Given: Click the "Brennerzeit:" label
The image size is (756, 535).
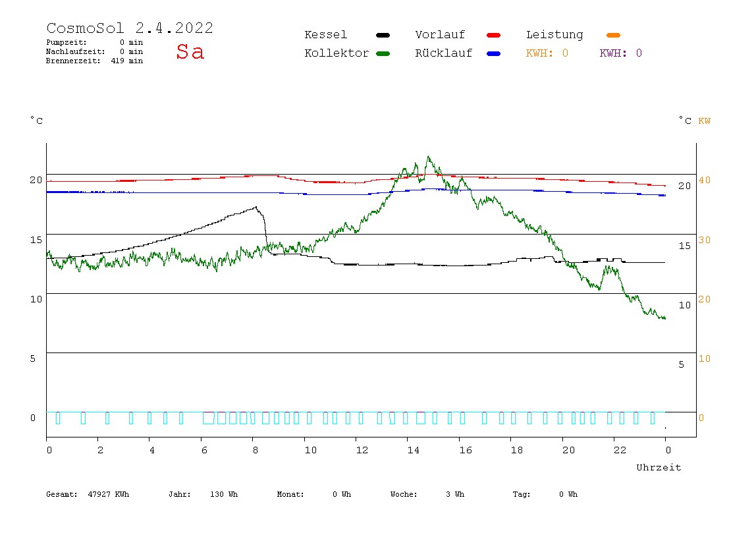Looking at the screenshot, I should 73,61.
